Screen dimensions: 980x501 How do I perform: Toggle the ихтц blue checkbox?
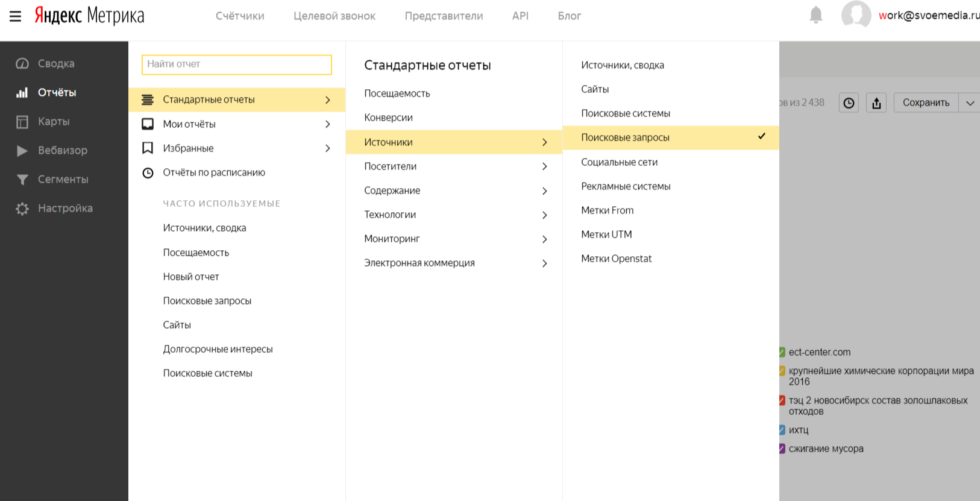782,430
